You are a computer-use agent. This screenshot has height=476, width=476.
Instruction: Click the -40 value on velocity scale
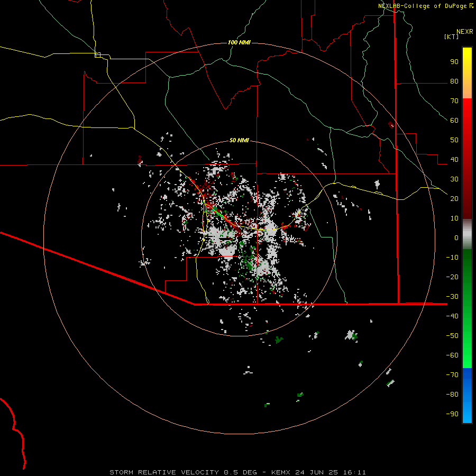pyautogui.click(x=452, y=316)
